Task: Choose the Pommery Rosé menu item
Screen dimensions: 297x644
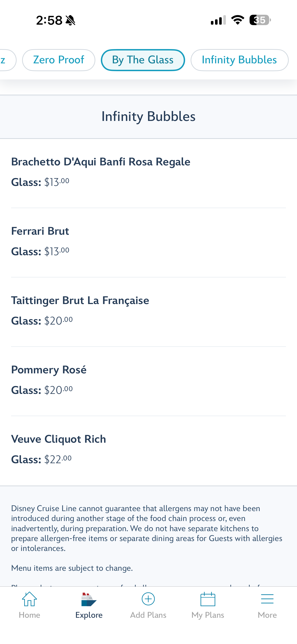Action: coord(49,369)
